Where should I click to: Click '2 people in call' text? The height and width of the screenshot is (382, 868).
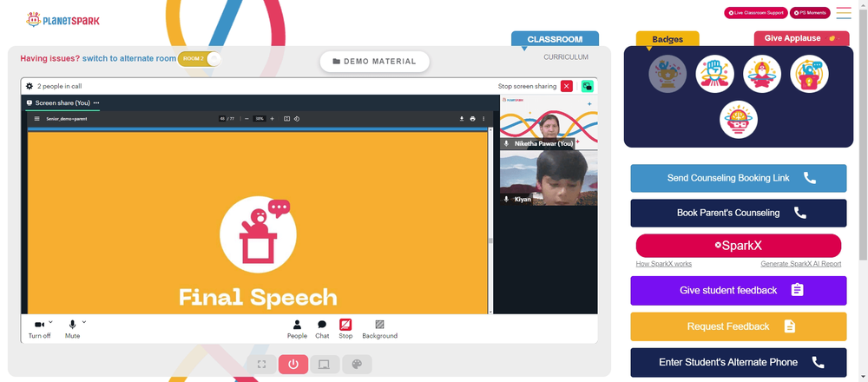[x=60, y=86]
